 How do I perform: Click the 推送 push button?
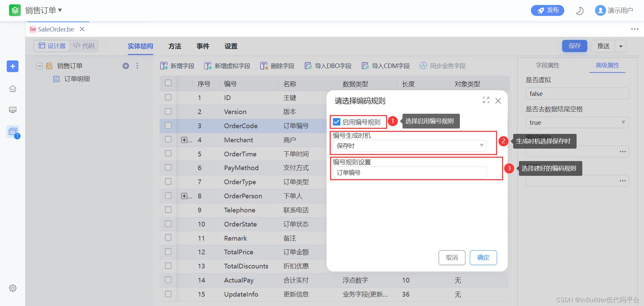(x=603, y=46)
